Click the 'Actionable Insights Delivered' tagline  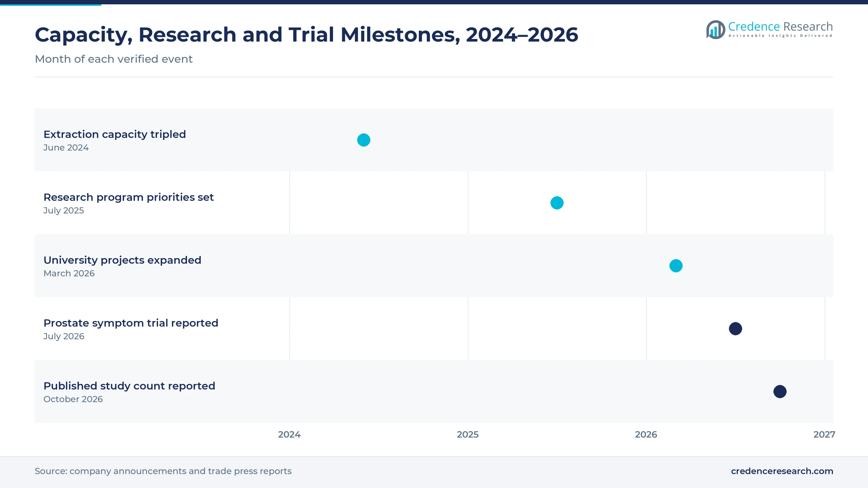[780, 36]
